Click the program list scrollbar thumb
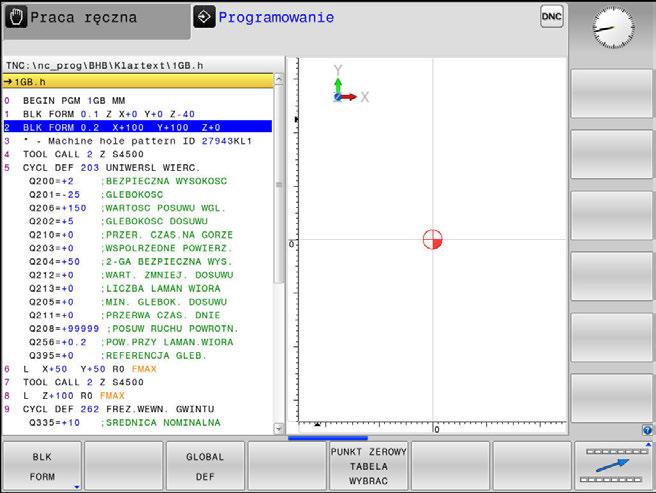 pyautogui.click(x=279, y=185)
